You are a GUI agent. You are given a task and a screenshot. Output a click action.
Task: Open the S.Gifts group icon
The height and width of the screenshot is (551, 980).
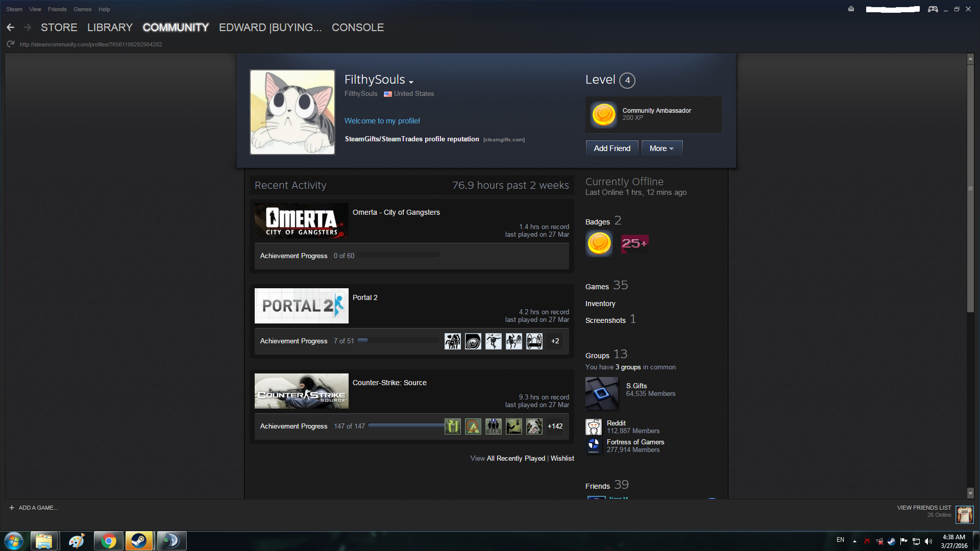[602, 393]
